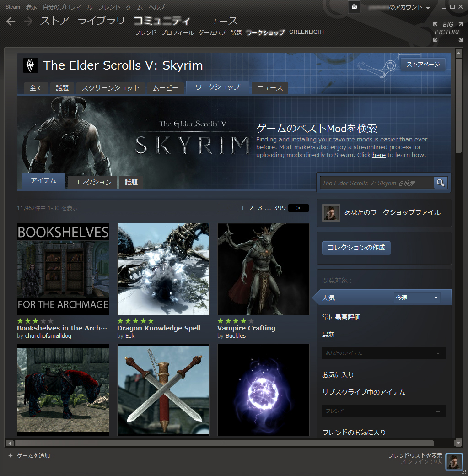Image resolution: width=468 pixels, height=476 pixels.
Task: Click the Skyrim game logo icon
Action: [30, 65]
